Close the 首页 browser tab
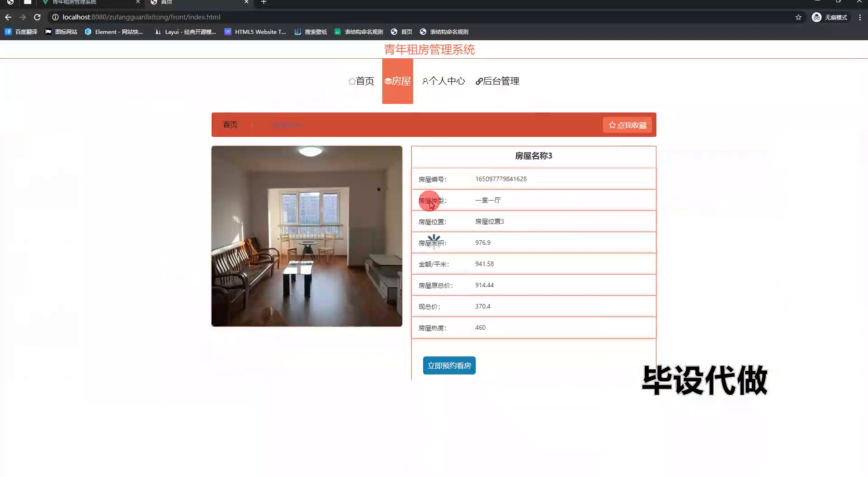 [x=246, y=2]
